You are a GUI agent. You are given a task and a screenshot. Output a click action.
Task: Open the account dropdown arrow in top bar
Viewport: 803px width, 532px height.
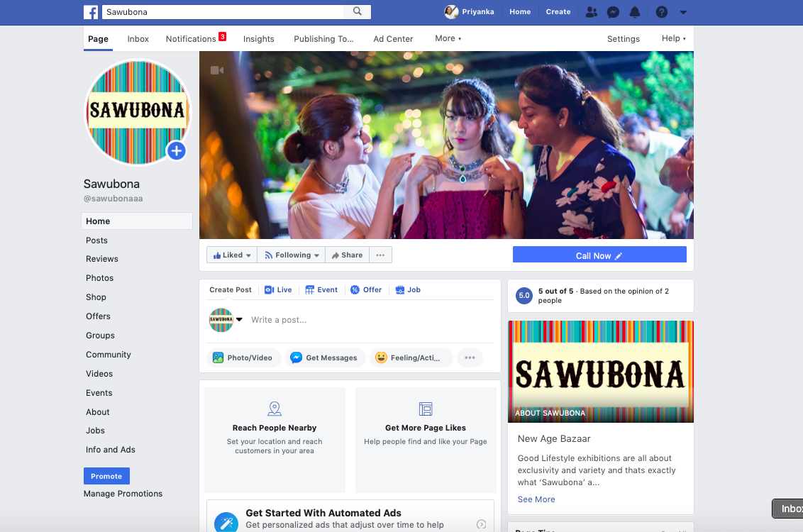pyautogui.click(x=683, y=12)
